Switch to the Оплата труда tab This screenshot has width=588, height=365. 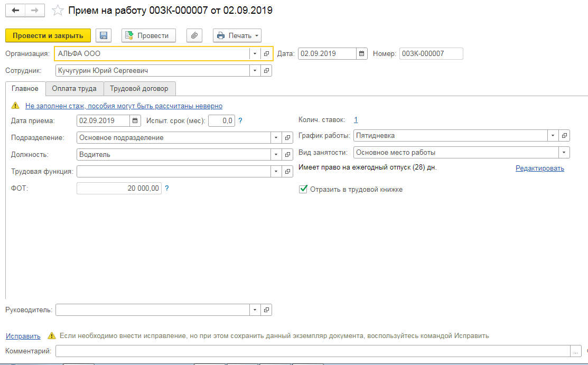[74, 88]
